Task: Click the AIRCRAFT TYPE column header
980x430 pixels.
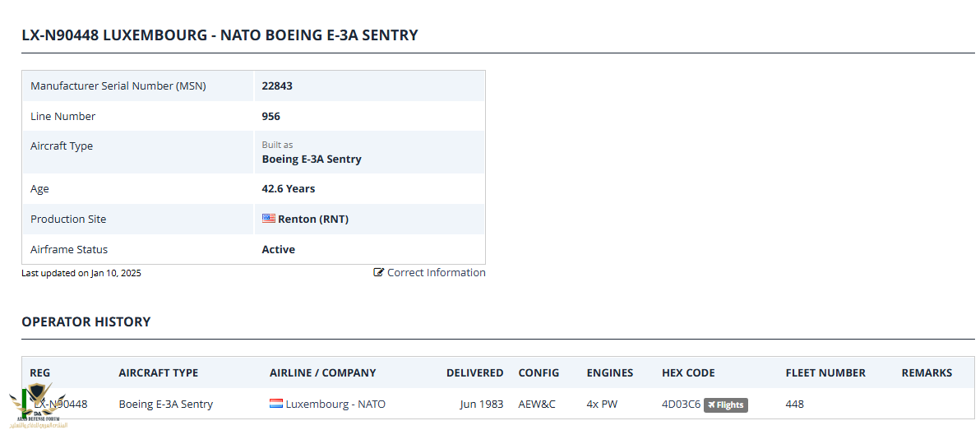Action: click(x=158, y=373)
